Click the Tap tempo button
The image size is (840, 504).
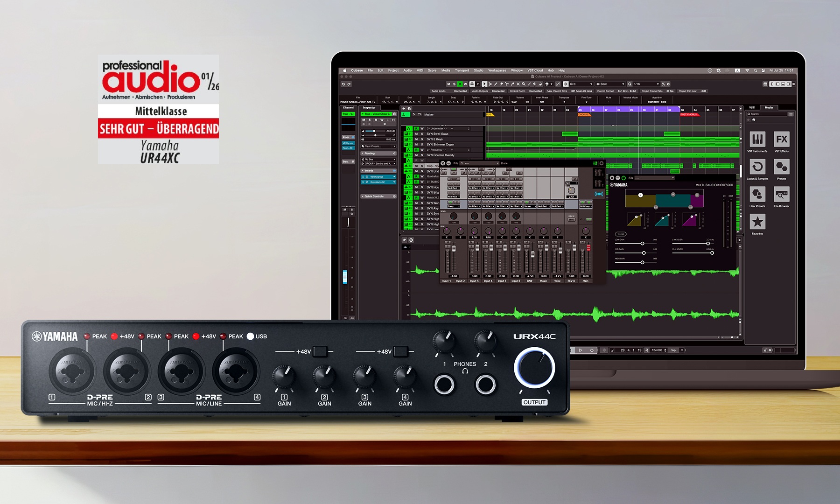pos(673,350)
